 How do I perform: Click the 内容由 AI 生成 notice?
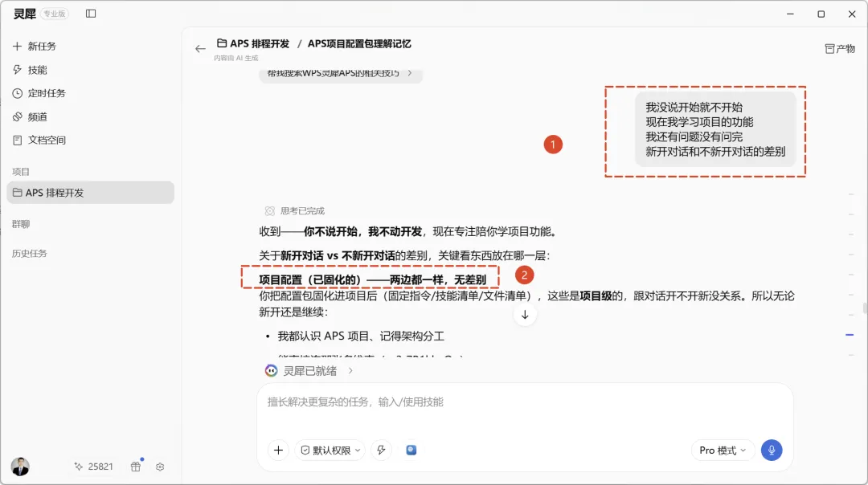pyautogui.click(x=236, y=58)
